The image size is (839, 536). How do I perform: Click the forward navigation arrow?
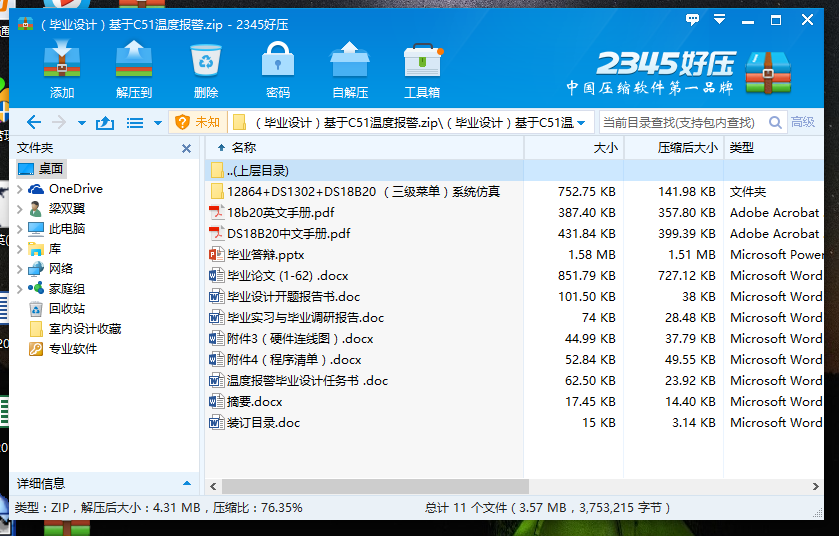(59, 123)
